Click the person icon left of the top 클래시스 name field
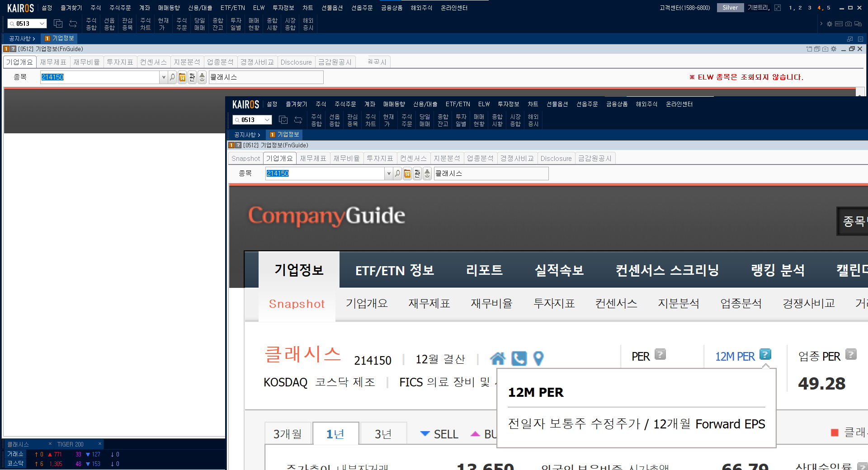Image resolution: width=868 pixels, height=470 pixels. click(202, 77)
